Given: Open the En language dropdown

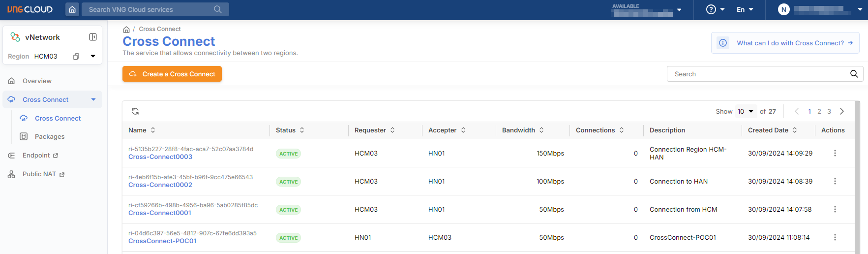Looking at the screenshot, I should point(745,9).
